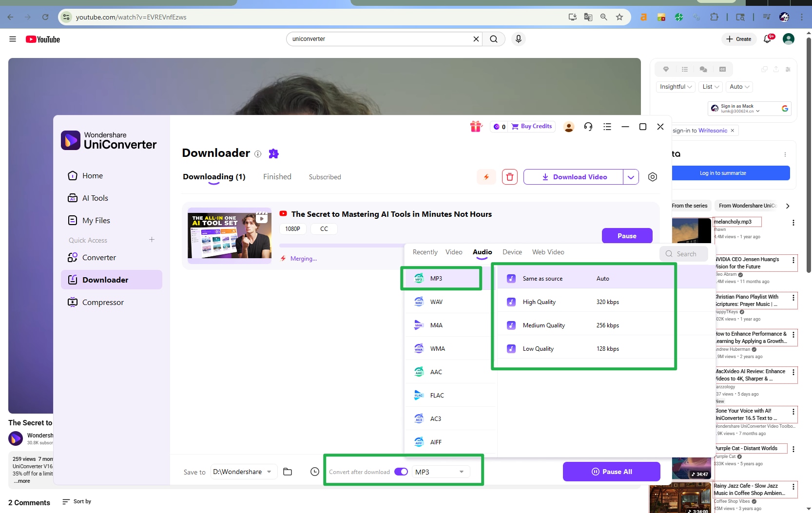Viewport: 812px width, 513px height.
Task: Open the Insightful dropdown in the sidebar panel
Action: (x=676, y=87)
